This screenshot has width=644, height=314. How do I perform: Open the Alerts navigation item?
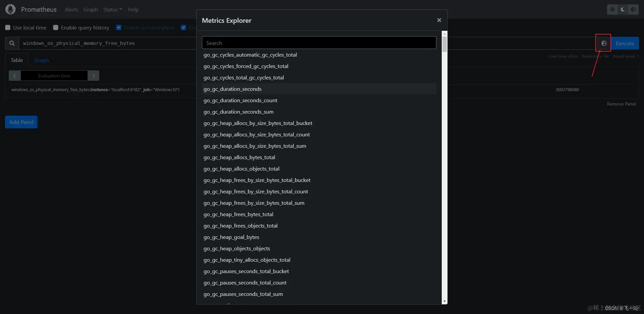(x=71, y=9)
